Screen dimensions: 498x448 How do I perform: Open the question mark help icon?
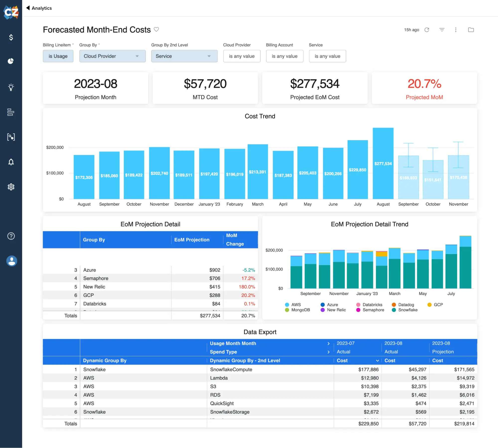click(11, 236)
